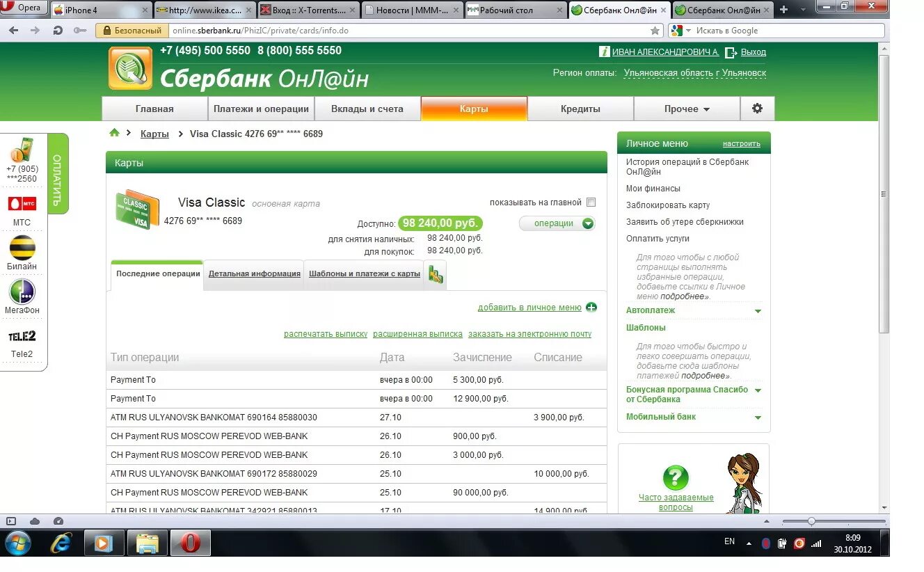
Task: Click the ОПЛАТИТЬ vertical green tab
Action: click(58, 173)
